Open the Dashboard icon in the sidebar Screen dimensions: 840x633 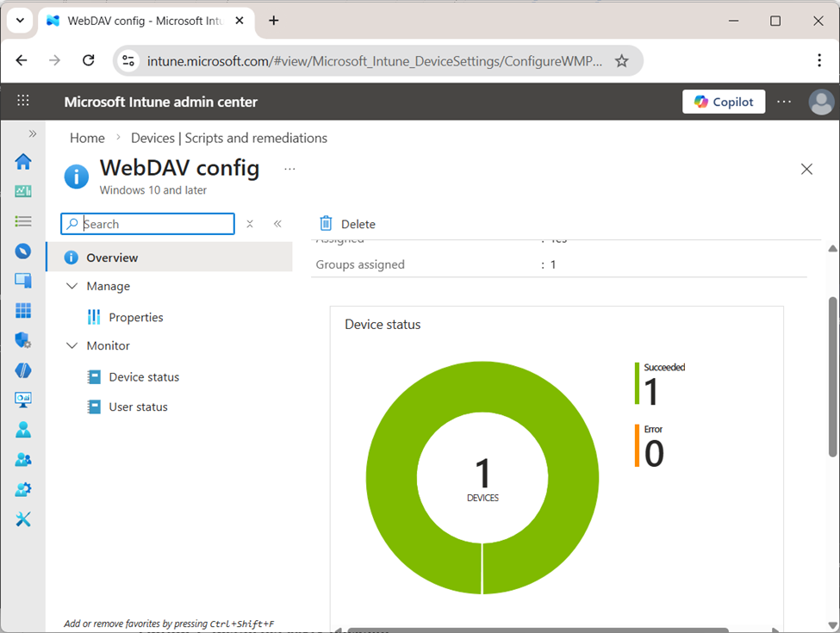pyautogui.click(x=23, y=190)
